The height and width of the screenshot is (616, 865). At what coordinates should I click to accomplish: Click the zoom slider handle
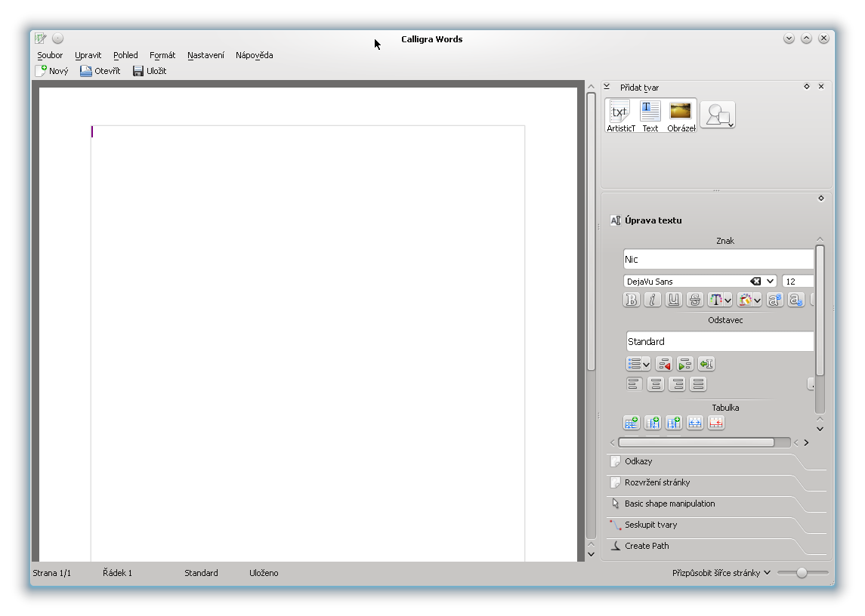click(x=802, y=573)
